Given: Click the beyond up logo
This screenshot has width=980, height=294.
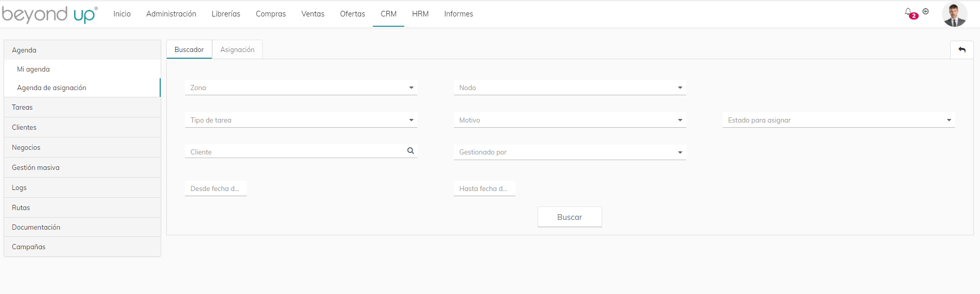Looking at the screenshot, I should [x=49, y=14].
